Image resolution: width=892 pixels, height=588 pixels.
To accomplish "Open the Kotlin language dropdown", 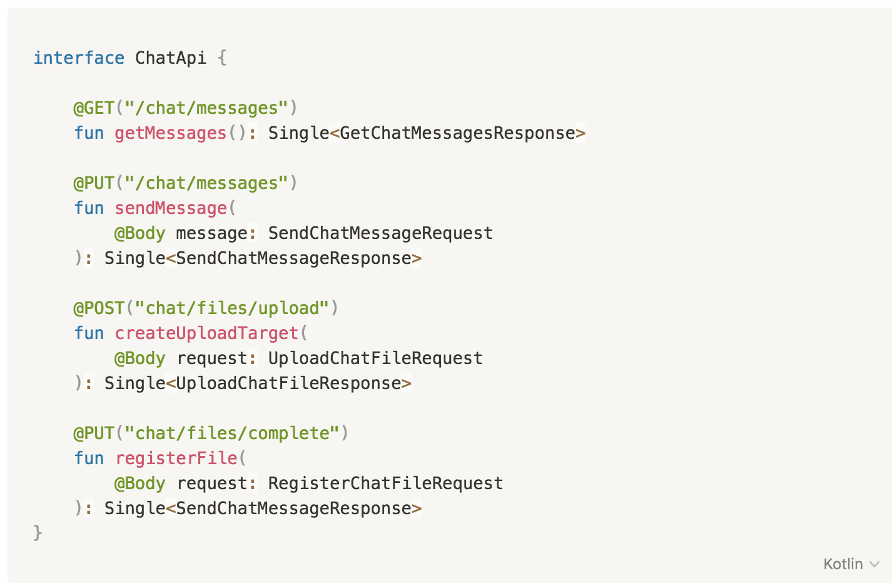I will pos(851,564).
